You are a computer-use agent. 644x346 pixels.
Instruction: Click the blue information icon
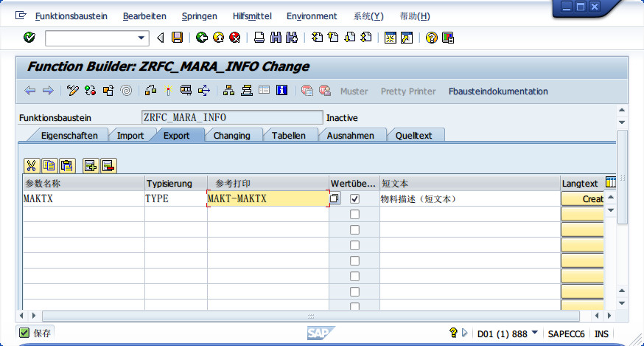281,90
